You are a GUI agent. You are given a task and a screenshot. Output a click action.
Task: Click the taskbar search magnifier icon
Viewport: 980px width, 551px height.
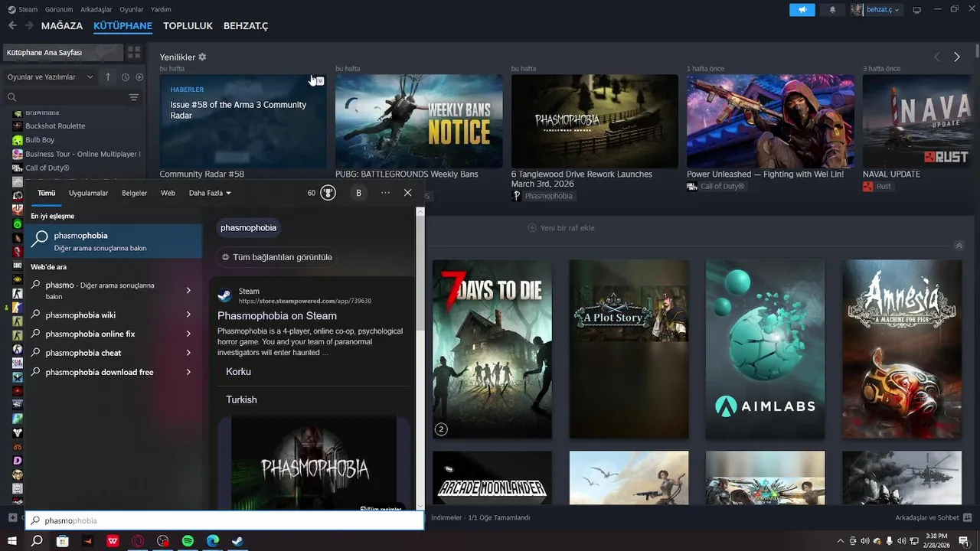click(x=37, y=541)
